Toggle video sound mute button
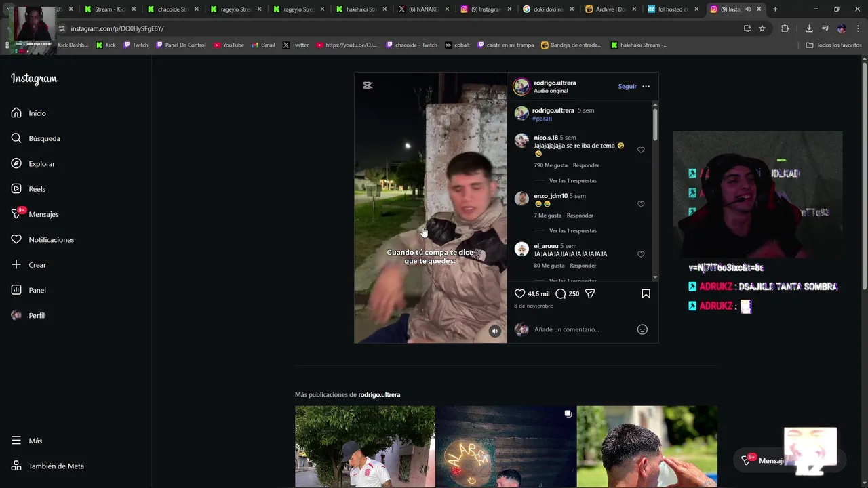 click(495, 331)
